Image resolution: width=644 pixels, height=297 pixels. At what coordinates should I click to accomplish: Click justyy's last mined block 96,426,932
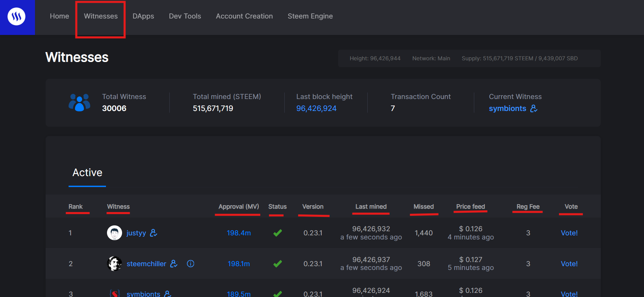click(371, 229)
